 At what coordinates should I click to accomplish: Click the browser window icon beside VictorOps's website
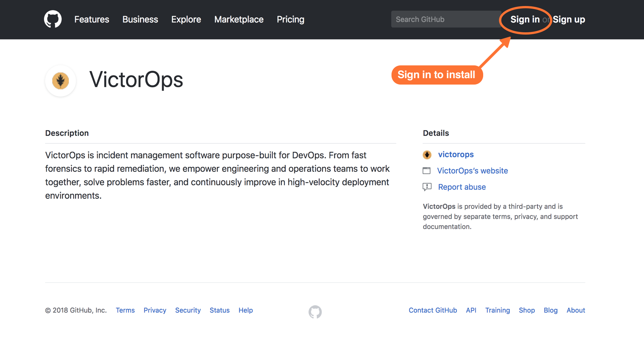click(x=427, y=171)
